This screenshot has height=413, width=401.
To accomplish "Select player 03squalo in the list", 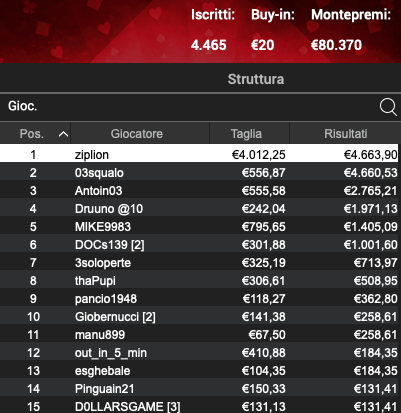I will click(x=200, y=173).
